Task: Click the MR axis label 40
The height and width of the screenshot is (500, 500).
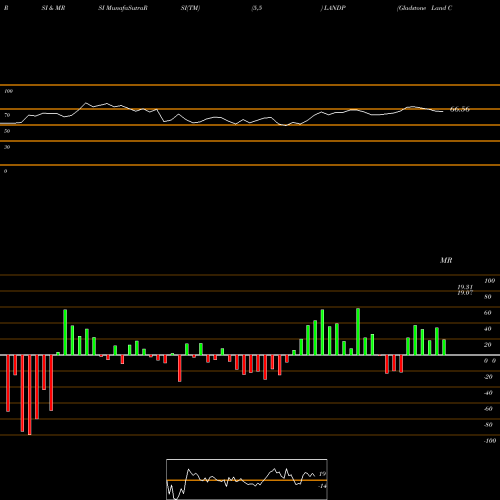Action: click(488, 329)
